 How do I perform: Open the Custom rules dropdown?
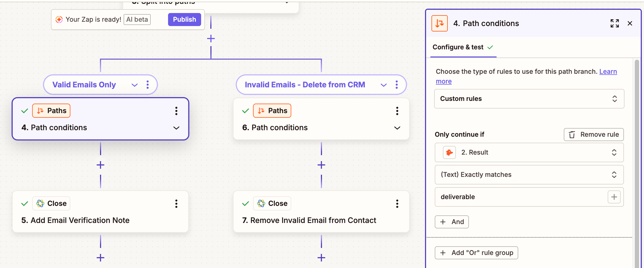529,99
